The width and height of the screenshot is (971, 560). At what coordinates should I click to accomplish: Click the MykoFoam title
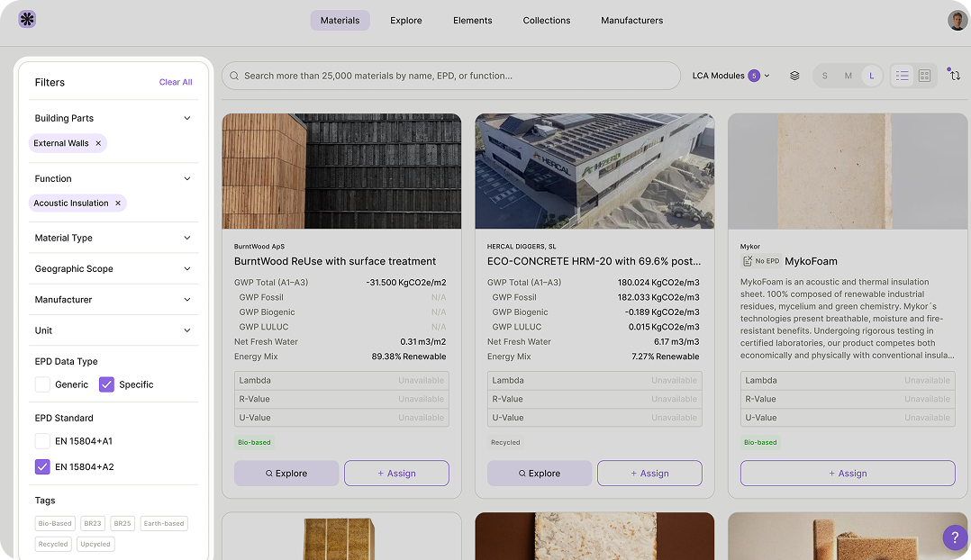pyautogui.click(x=811, y=261)
